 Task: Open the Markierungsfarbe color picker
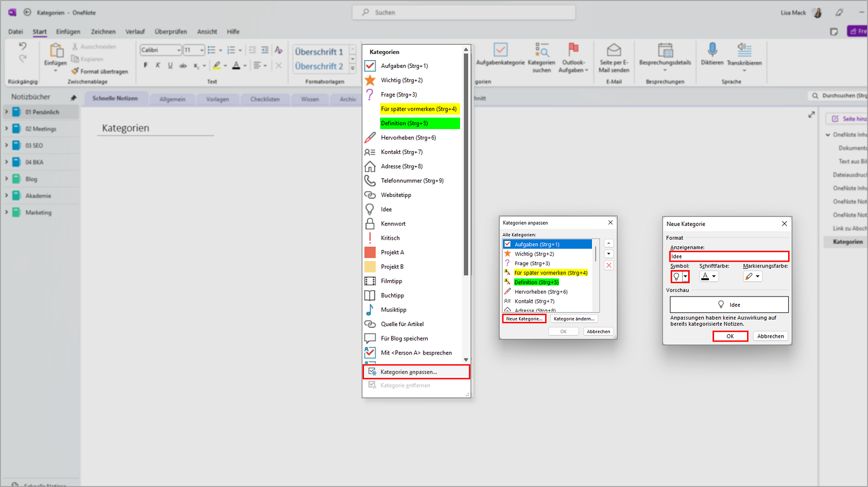(x=753, y=277)
